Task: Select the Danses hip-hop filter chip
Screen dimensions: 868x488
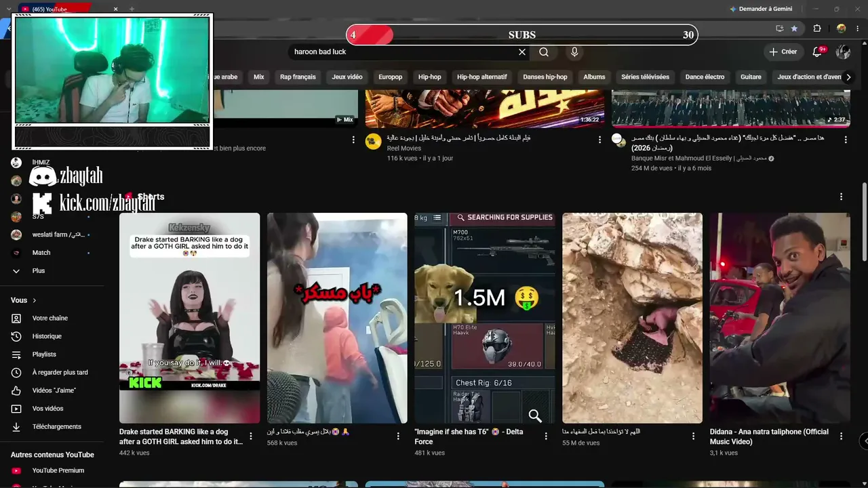Action: (x=545, y=77)
